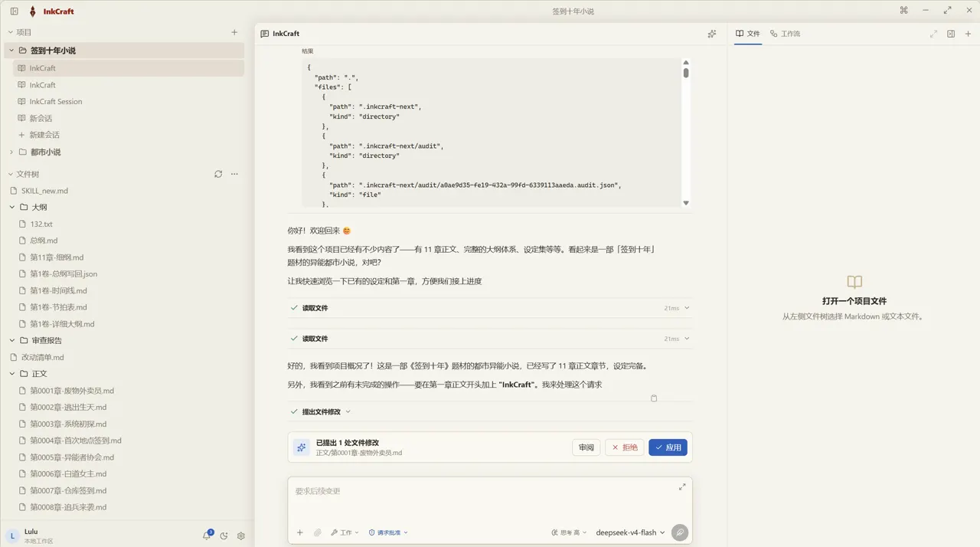Click the sparkle icon in chat header
This screenshot has height=547, width=980.
coord(712,34)
